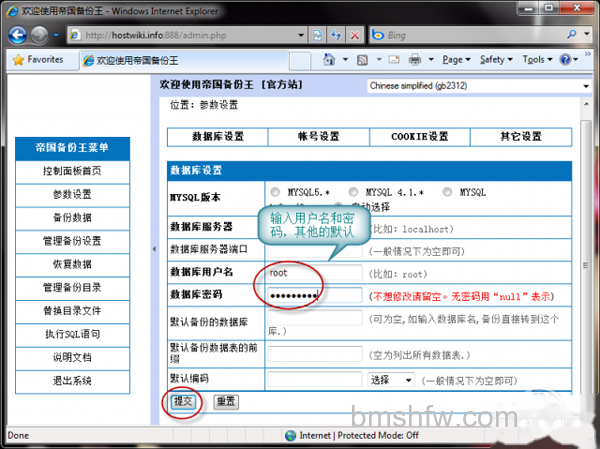Open the 官方站 link
Viewport: 600px width, 449px height.
click(282, 85)
